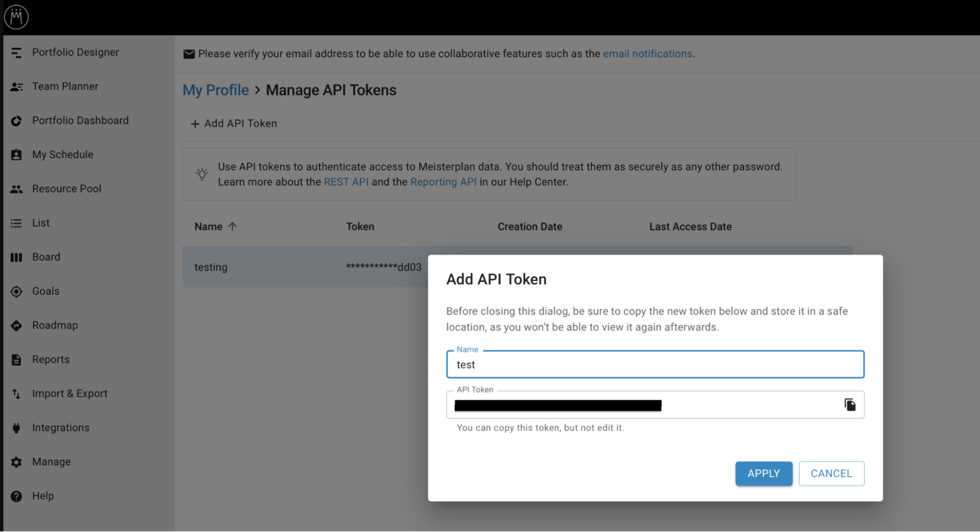Open Team Planner sidebar icon
The height and width of the screenshot is (532, 980).
point(16,87)
